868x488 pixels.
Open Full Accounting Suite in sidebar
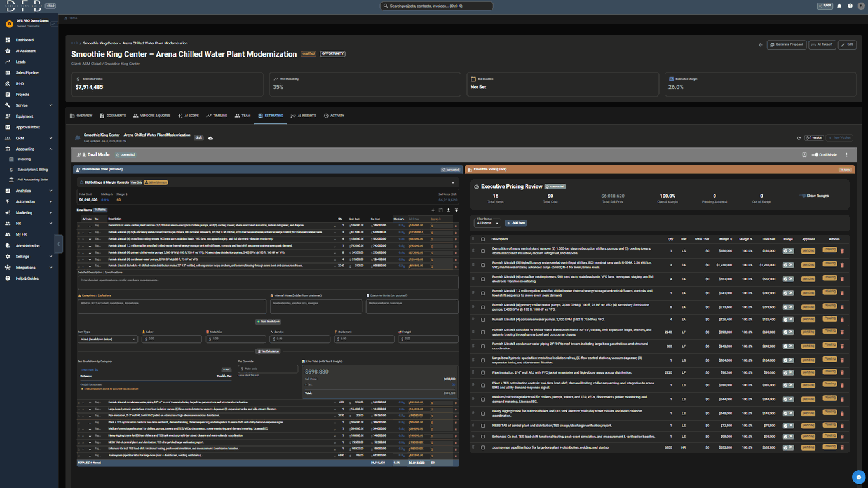tap(32, 180)
